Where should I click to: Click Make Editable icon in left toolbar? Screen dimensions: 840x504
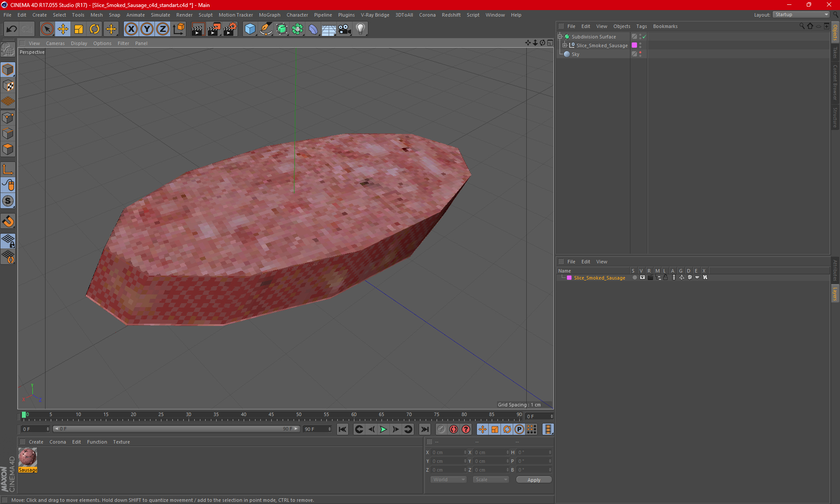[8, 49]
